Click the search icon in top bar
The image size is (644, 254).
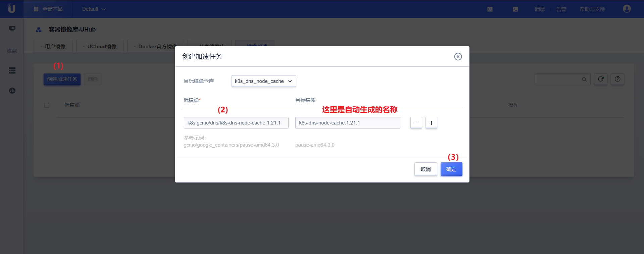click(x=490, y=9)
